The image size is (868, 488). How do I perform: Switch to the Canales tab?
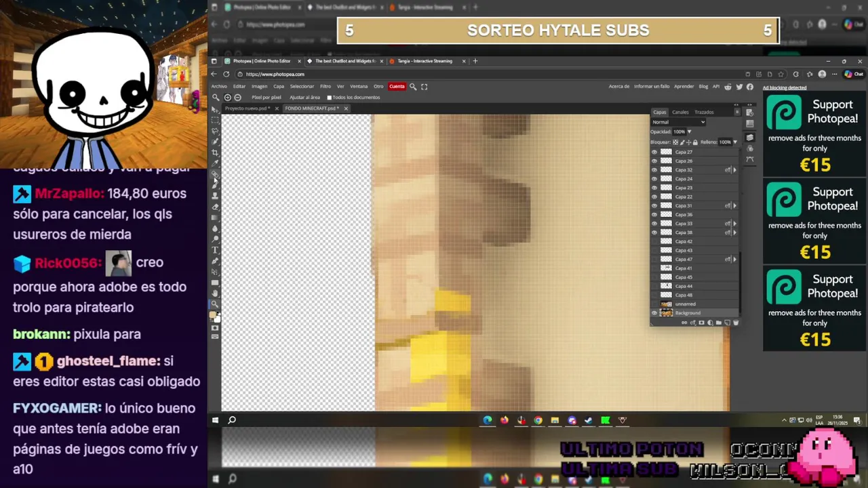680,112
